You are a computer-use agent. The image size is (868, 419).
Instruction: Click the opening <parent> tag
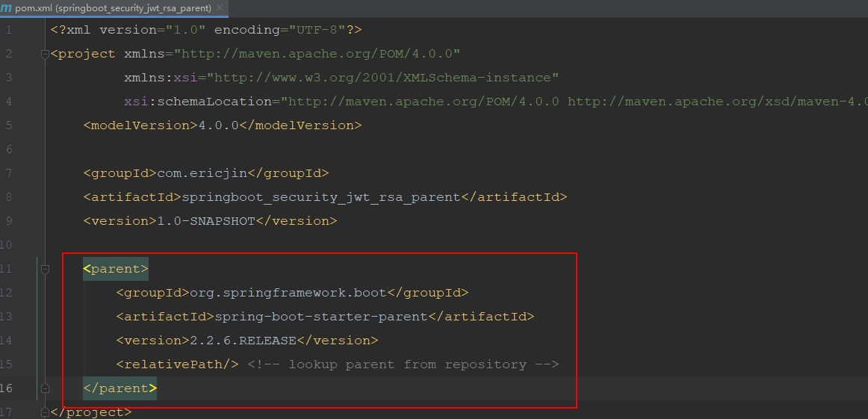point(116,269)
